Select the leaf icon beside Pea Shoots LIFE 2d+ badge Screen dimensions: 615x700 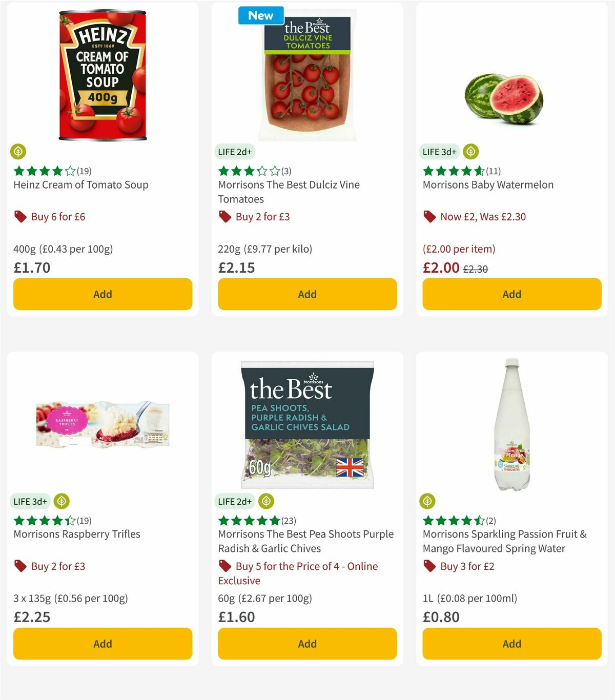click(x=265, y=501)
